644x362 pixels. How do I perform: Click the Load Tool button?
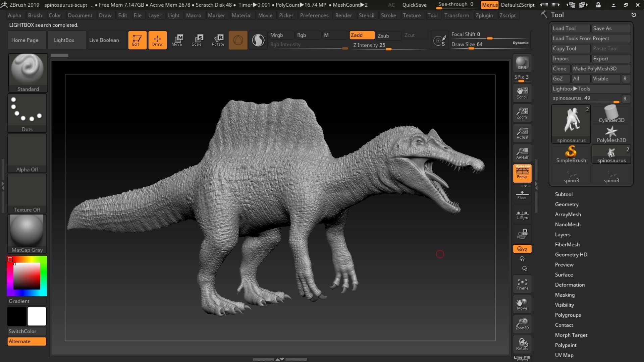point(571,28)
